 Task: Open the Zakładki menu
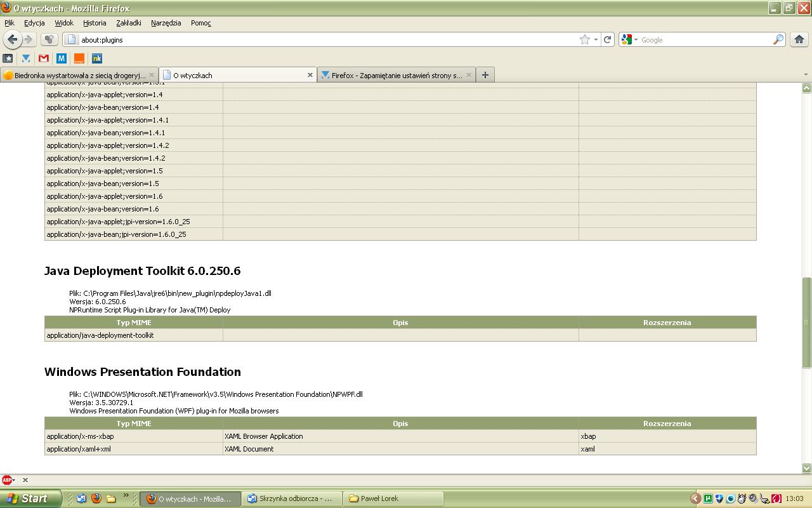pos(129,23)
